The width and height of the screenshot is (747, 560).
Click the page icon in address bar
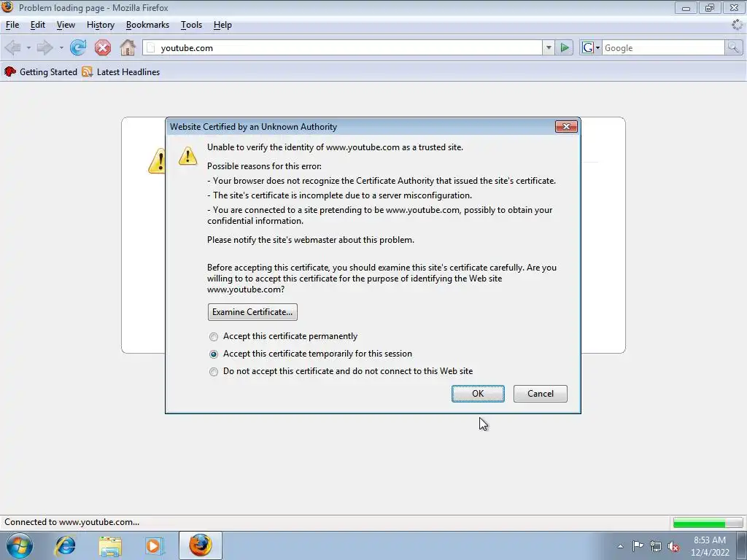point(151,47)
